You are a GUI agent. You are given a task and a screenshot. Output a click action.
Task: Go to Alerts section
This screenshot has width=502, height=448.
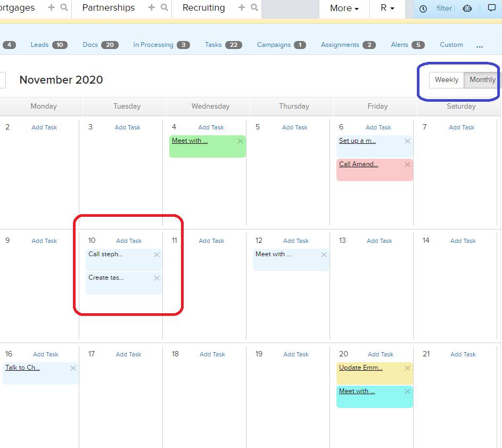(408, 45)
